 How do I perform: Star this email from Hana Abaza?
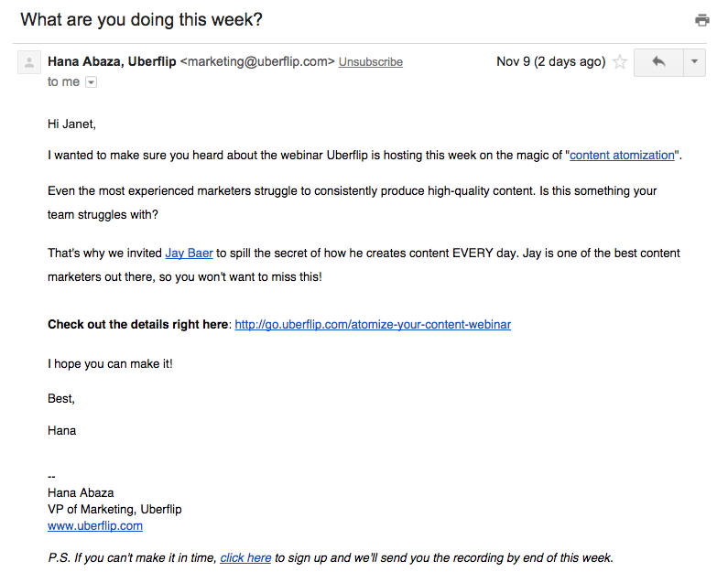[620, 62]
